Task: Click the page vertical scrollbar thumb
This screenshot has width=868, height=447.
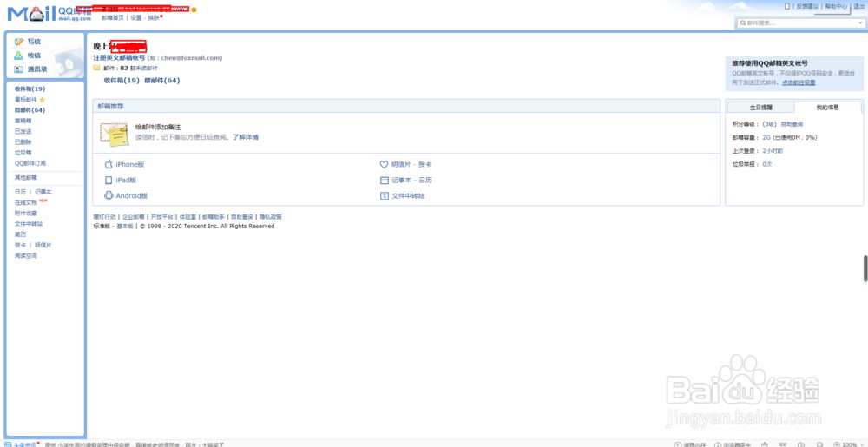Action: click(865, 268)
